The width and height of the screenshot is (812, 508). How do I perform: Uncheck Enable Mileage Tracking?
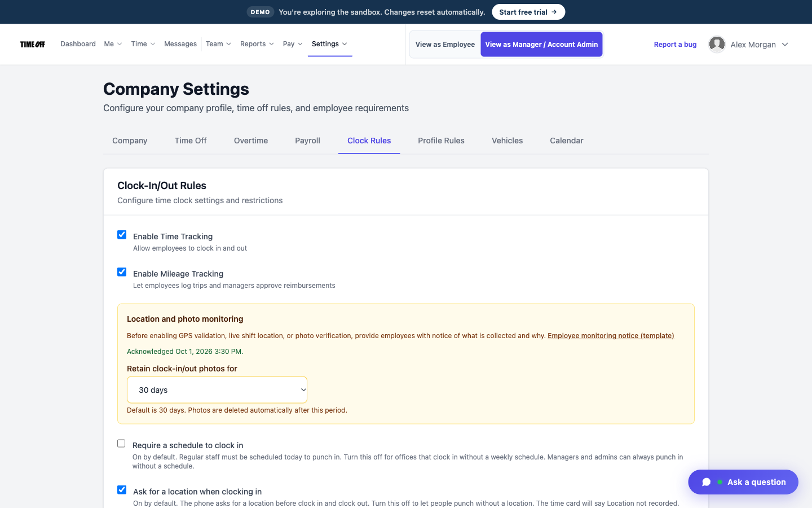pos(122,272)
